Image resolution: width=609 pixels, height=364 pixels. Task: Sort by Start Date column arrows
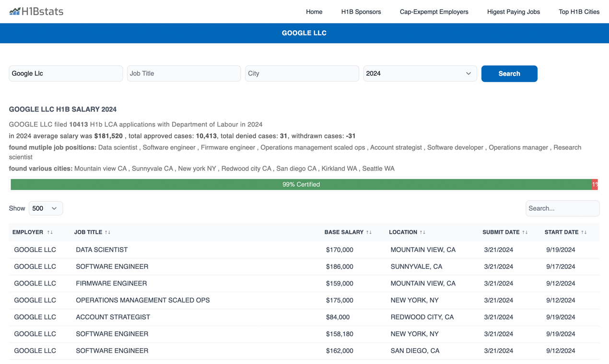click(584, 232)
